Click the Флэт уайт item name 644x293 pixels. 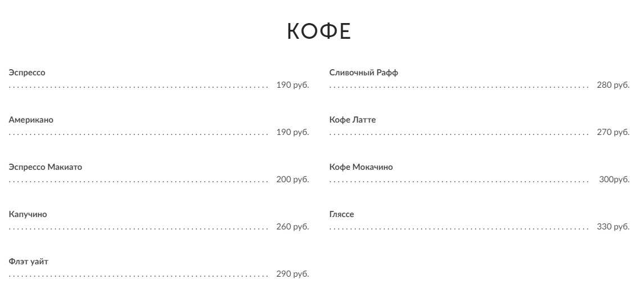pos(32,262)
